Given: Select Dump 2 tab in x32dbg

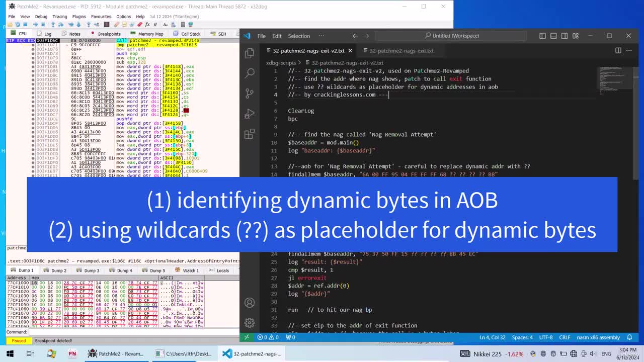Looking at the screenshot, I should click(55, 270).
